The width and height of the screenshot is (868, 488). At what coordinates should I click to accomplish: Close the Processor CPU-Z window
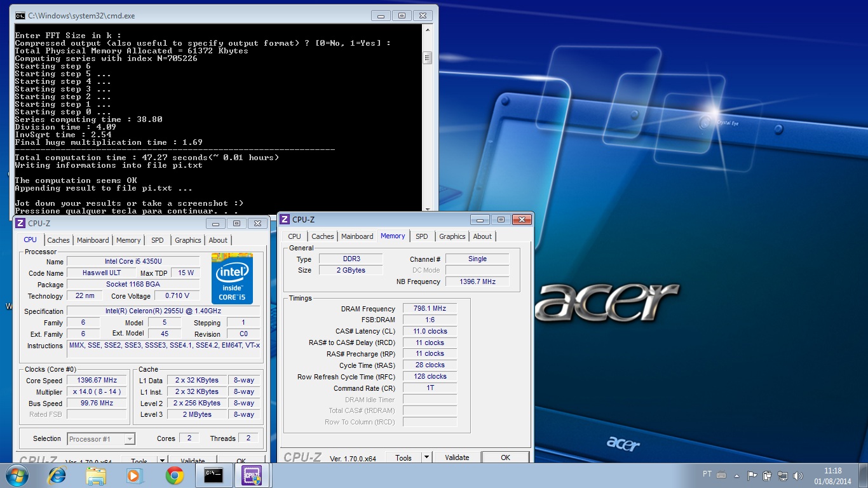click(x=257, y=224)
